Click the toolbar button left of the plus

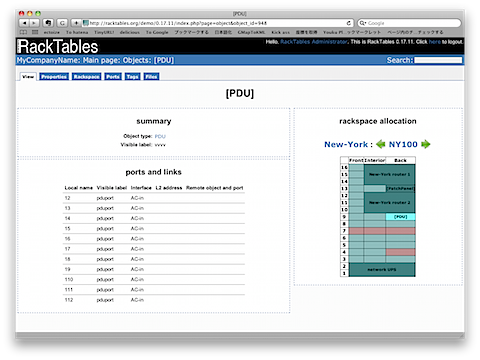[x=62, y=23]
